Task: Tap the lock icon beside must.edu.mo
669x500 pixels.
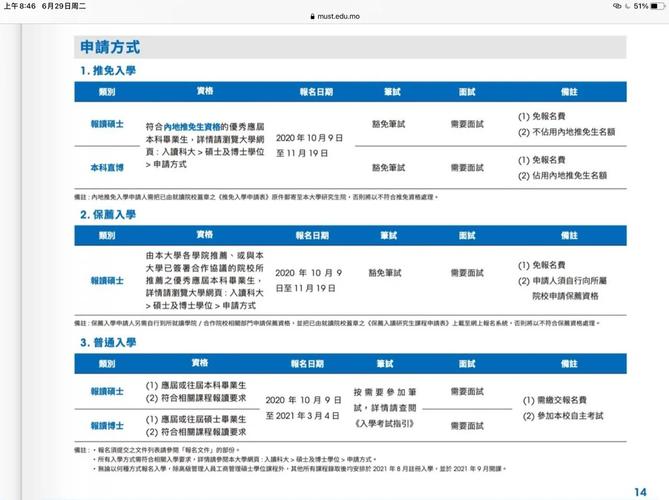Action: (313, 16)
